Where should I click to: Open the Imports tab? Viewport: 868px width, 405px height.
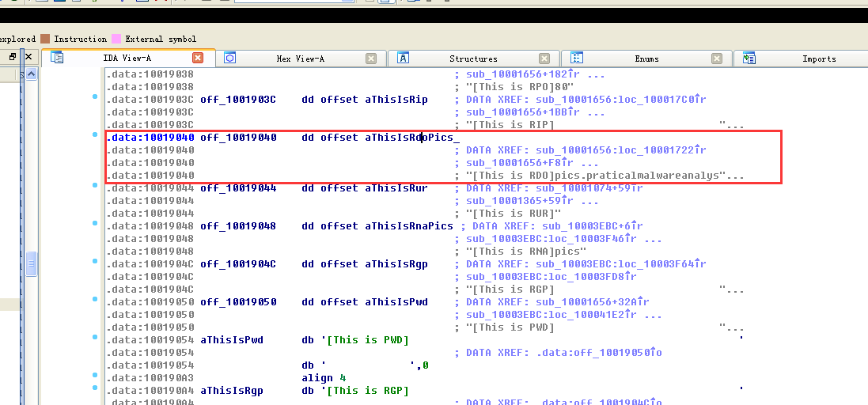coord(819,59)
